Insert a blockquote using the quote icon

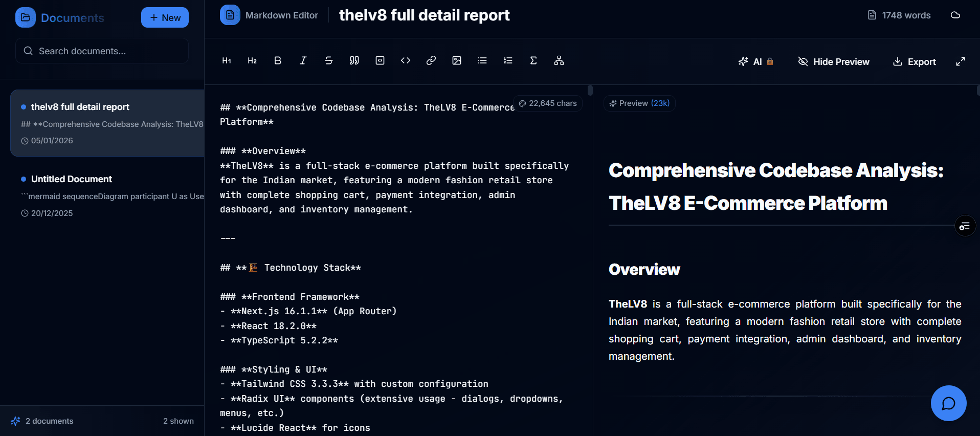coord(354,61)
